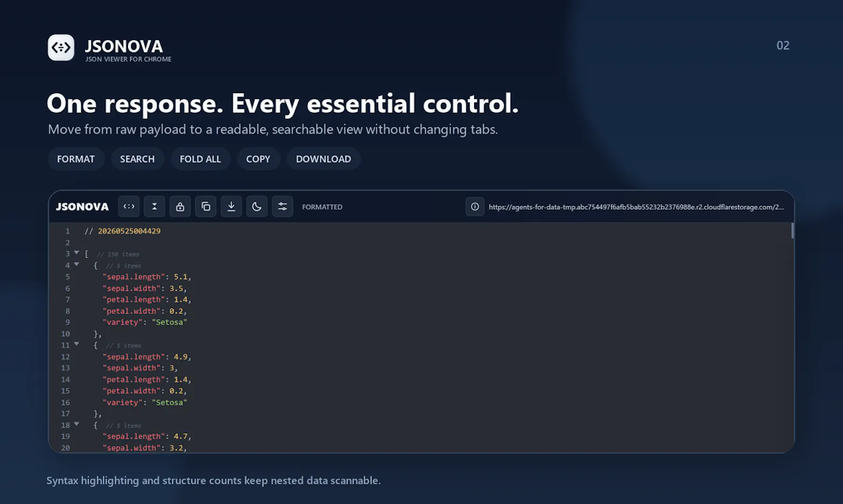Open settings sliders icon
Image resolution: width=843 pixels, height=504 pixels.
[282, 206]
